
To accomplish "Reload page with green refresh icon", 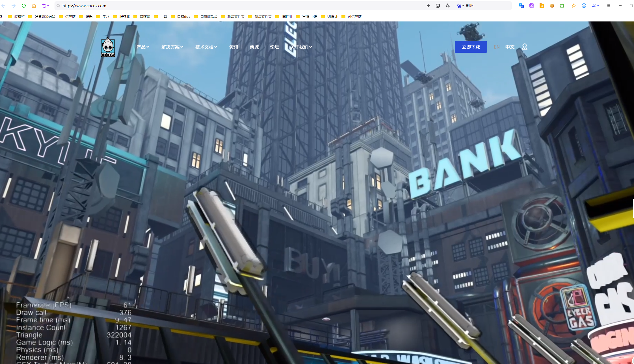I will pos(24,6).
